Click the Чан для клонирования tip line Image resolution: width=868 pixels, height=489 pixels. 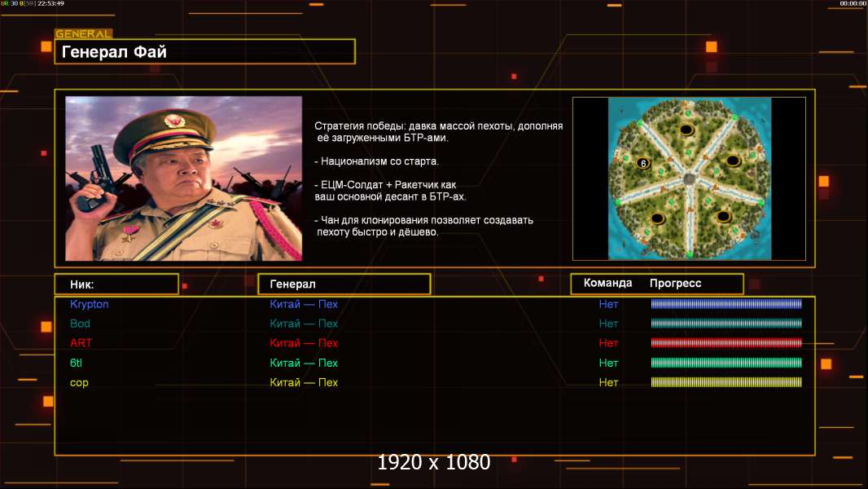tap(423, 226)
